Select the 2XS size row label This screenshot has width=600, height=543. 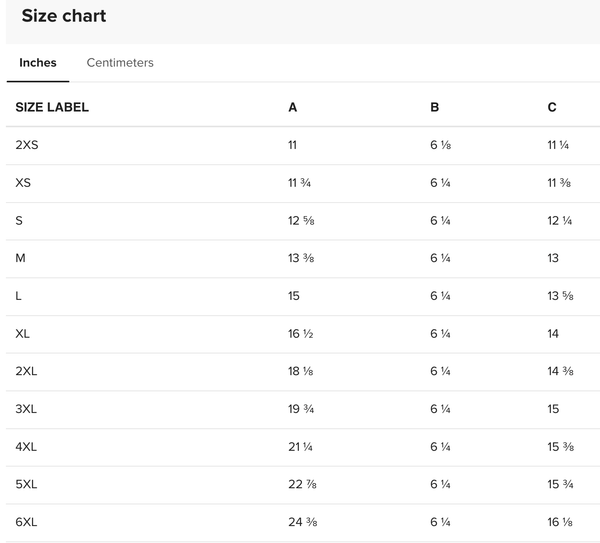pos(27,145)
